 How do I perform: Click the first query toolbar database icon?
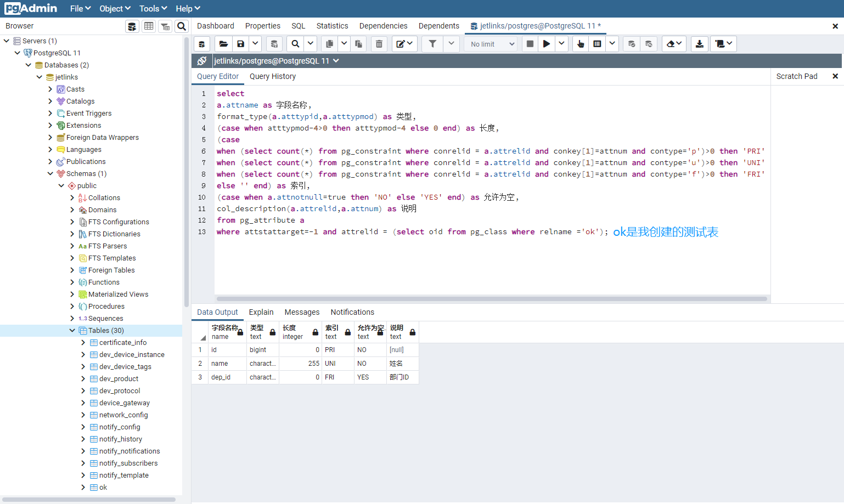click(202, 44)
